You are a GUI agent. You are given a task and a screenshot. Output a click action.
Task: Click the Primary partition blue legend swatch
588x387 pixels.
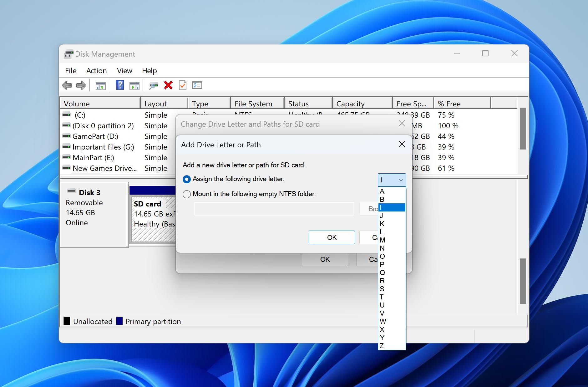tap(119, 321)
